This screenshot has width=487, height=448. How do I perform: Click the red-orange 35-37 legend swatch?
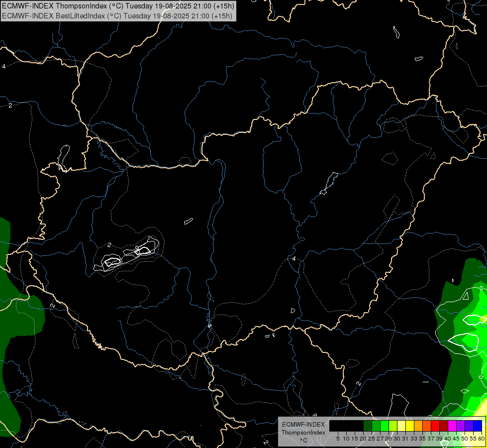pyautogui.click(x=427, y=426)
